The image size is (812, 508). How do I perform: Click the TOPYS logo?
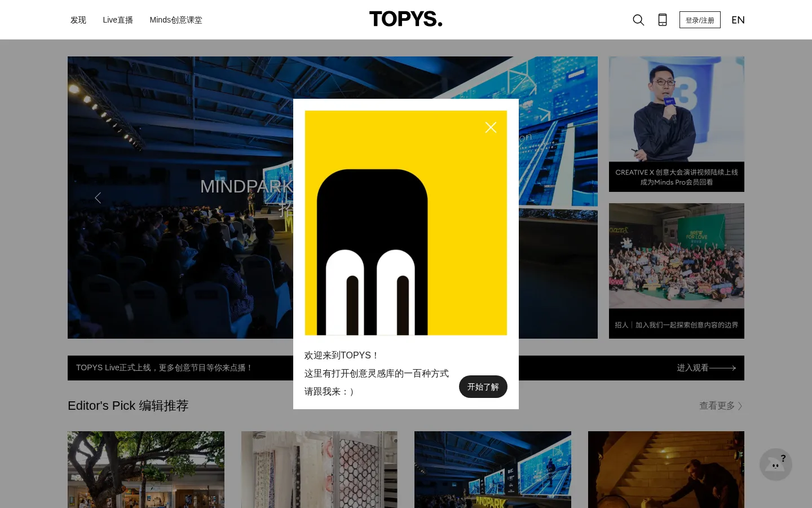[406, 19]
